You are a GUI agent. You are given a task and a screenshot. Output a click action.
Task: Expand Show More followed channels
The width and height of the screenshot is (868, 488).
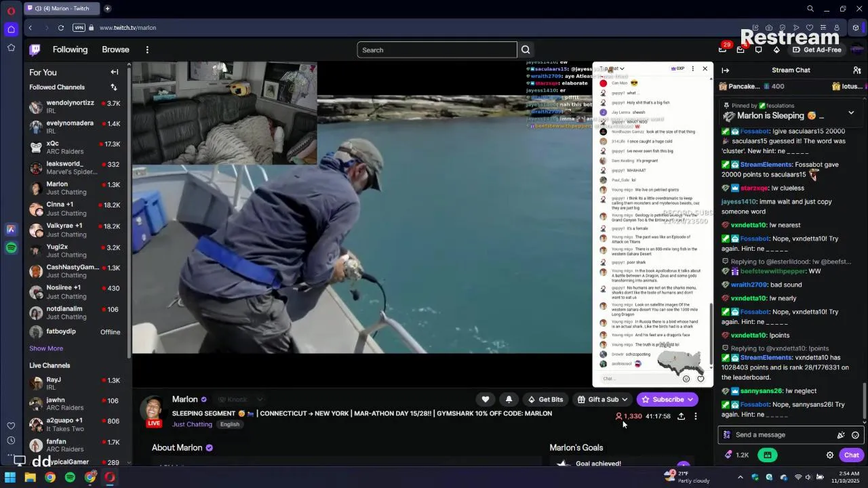tap(46, 348)
